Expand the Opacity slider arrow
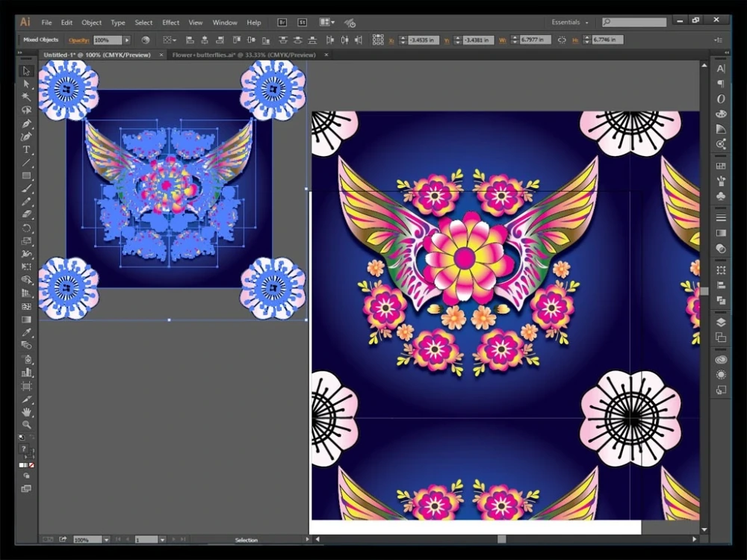747x560 pixels. coord(127,40)
